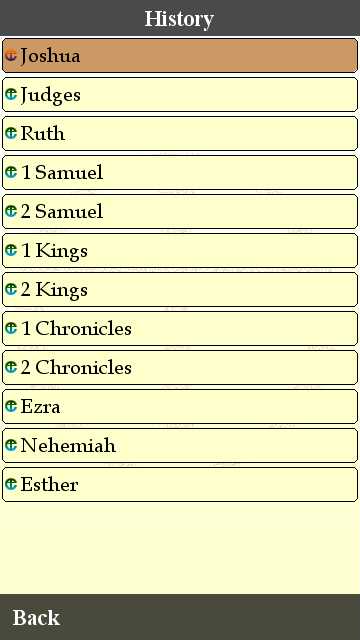Image resolution: width=360 pixels, height=640 pixels.
Task: Open the book of Esther
Action: coord(180,484)
